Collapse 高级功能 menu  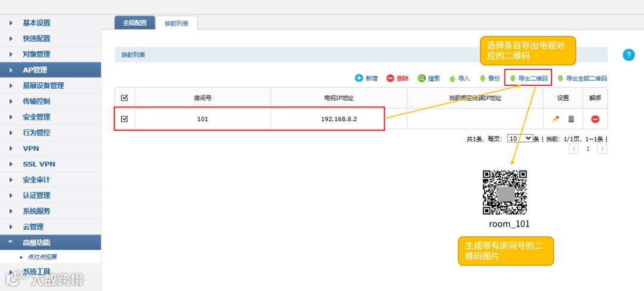click(51, 242)
